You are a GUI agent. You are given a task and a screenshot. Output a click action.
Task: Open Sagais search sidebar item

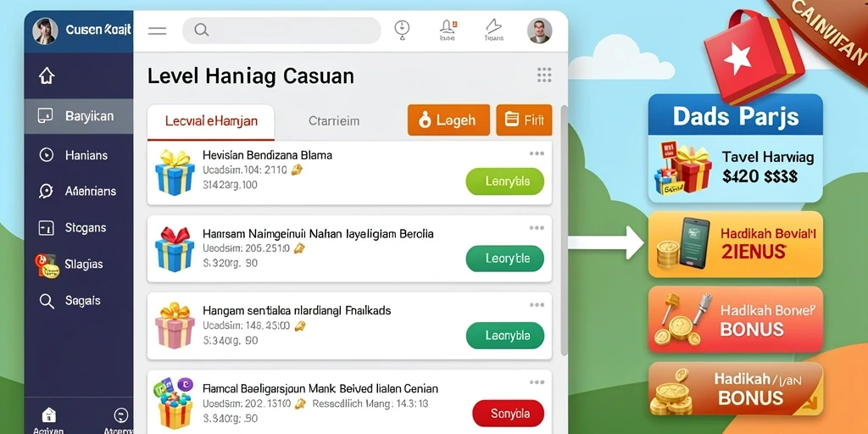[x=79, y=301]
